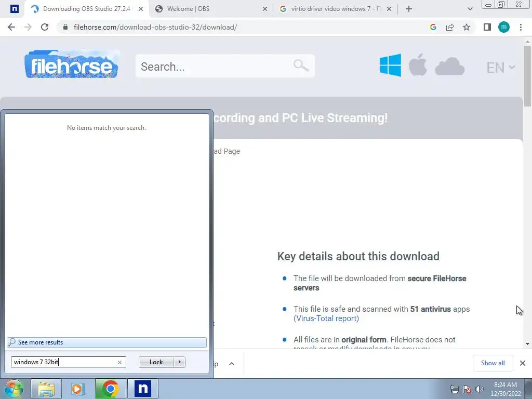This screenshot has width=532, height=399.
Task: Open the blue n app in taskbar
Action: (x=142, y=389)
